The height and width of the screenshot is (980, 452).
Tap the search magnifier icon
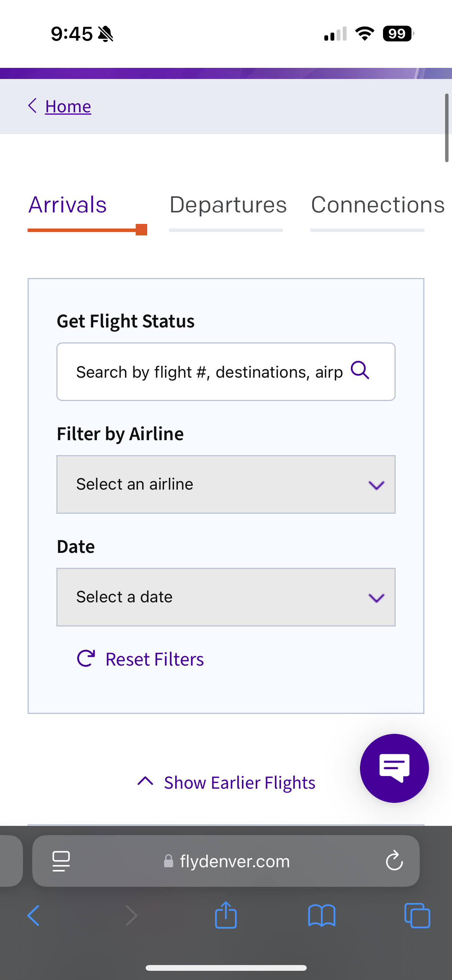[x=360, y=370]
